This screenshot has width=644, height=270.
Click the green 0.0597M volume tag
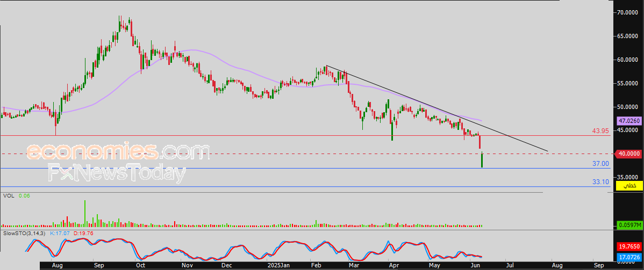pyautogui.click(x=630, y=225)
